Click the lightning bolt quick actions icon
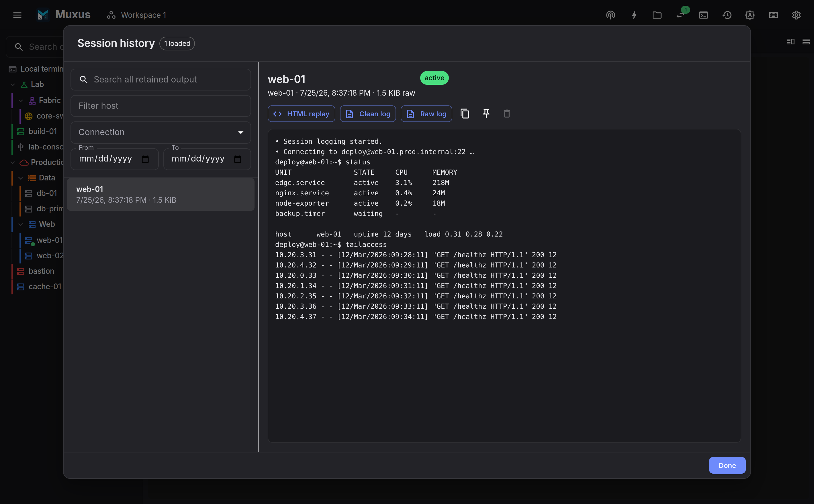814x504 pixels. coord(634,15)
